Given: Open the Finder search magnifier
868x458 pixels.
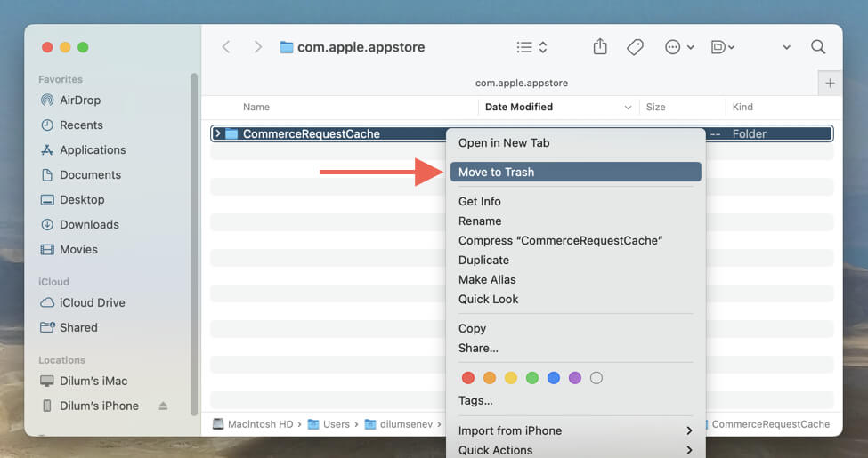Looking at the screenshot, I should 818,47.
